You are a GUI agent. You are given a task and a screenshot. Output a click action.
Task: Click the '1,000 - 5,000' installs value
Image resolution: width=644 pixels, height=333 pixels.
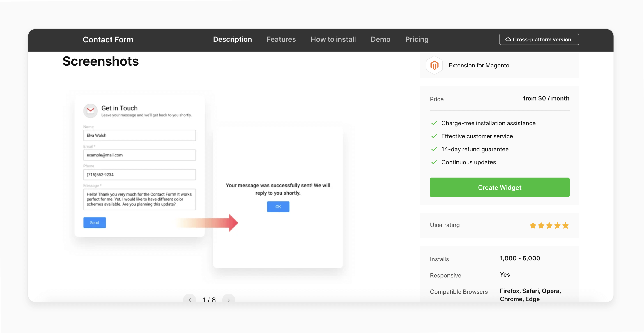pos(520,258)
